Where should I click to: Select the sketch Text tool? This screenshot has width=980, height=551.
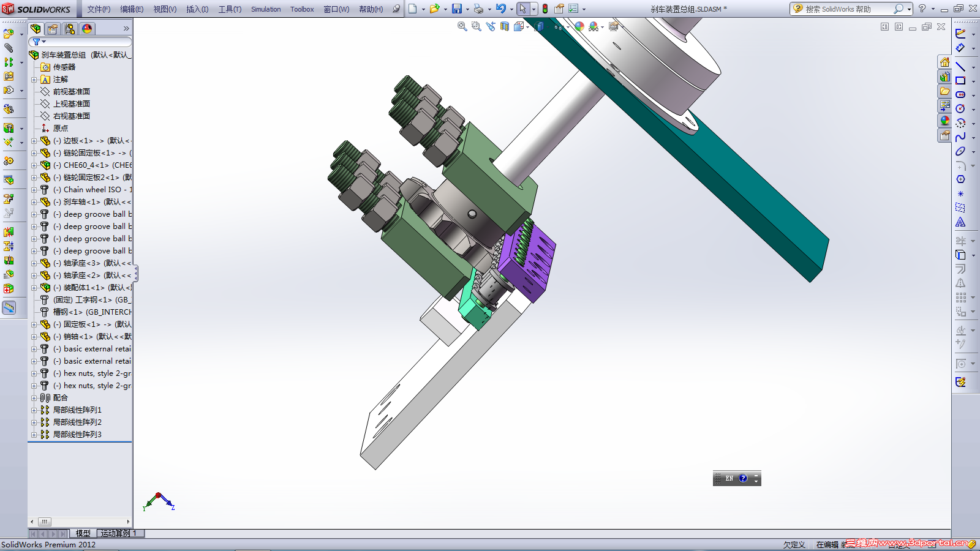pyautogui.click(x=960, y=222)
